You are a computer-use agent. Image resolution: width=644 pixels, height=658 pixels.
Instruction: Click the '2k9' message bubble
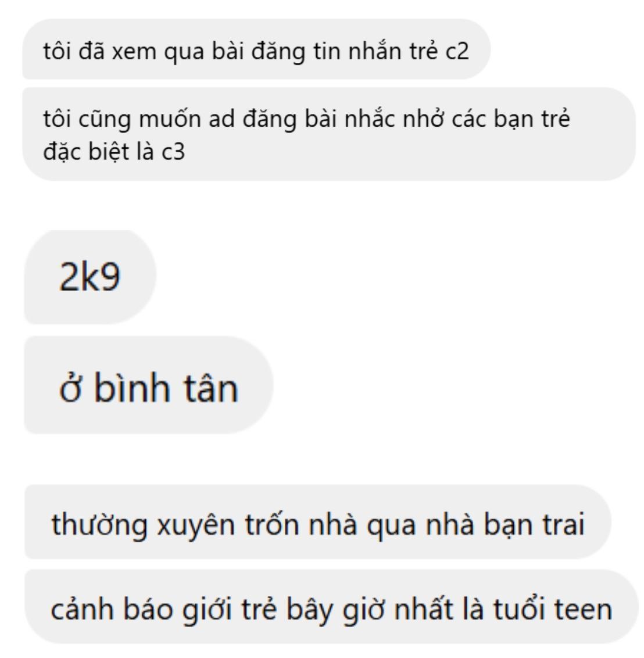90,277
